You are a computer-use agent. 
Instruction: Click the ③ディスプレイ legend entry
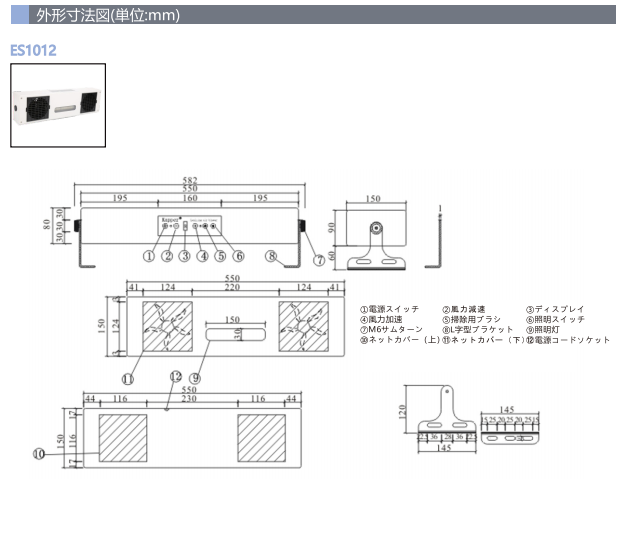coord(554,310)
